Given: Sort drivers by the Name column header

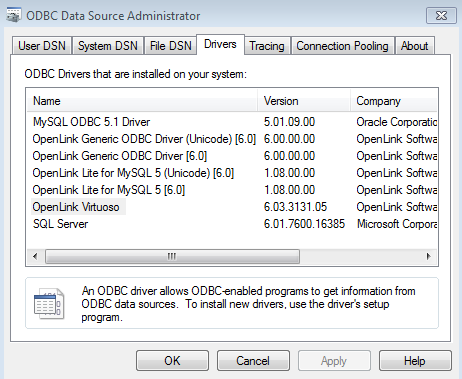Looking at the screenshot, I should coord(142,101).
